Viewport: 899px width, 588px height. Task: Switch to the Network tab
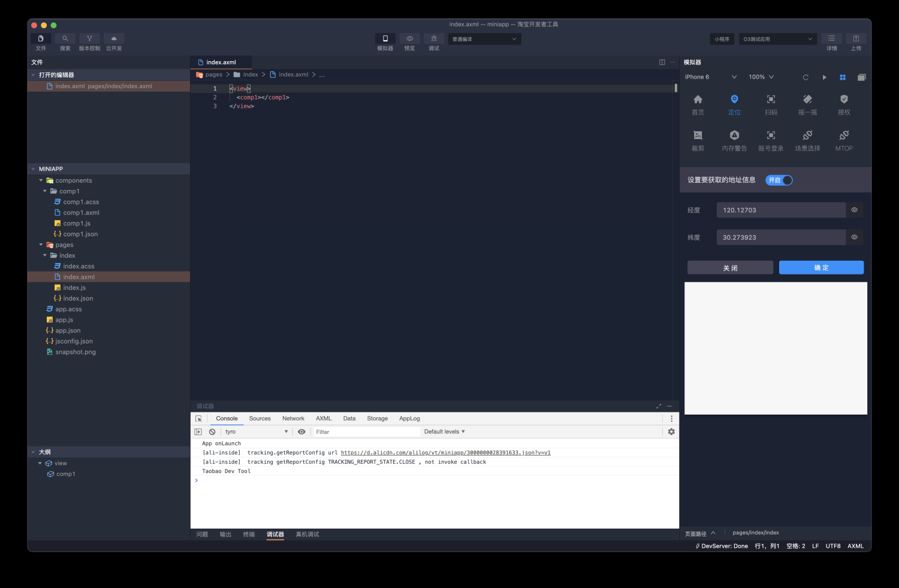coord(293,418)
